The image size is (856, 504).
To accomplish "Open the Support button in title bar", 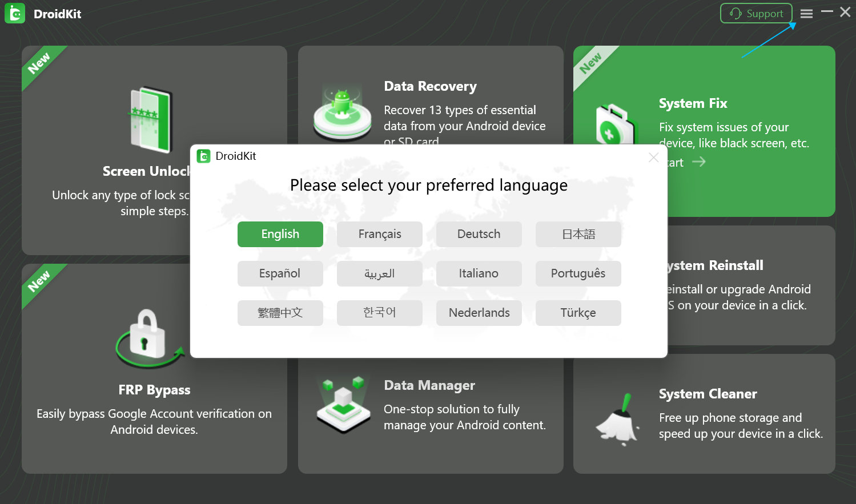I will point(756,13).
